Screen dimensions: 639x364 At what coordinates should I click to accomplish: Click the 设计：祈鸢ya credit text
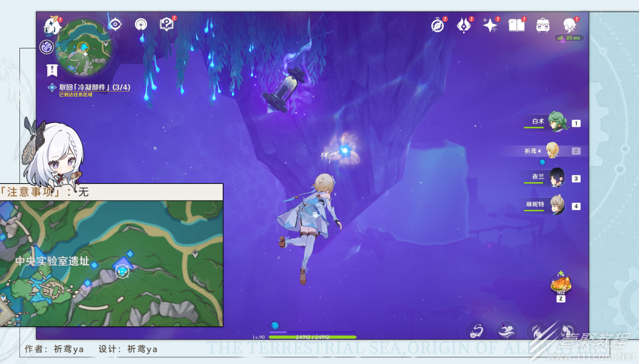(x=127, y=349)
